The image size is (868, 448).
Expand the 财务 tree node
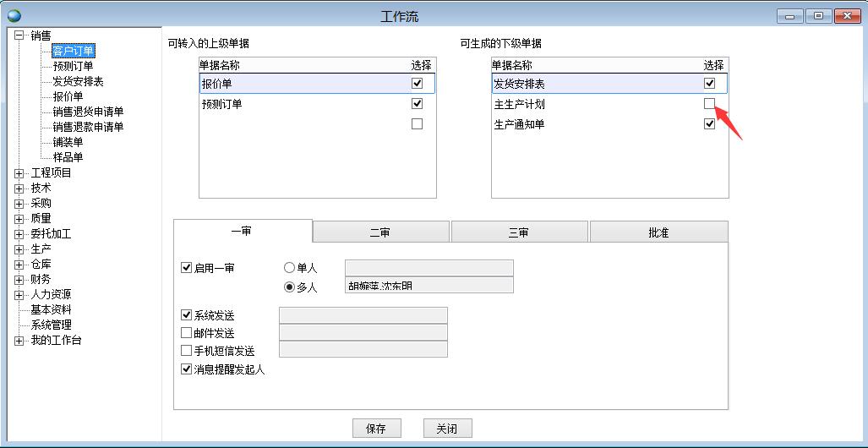point(19,280)
